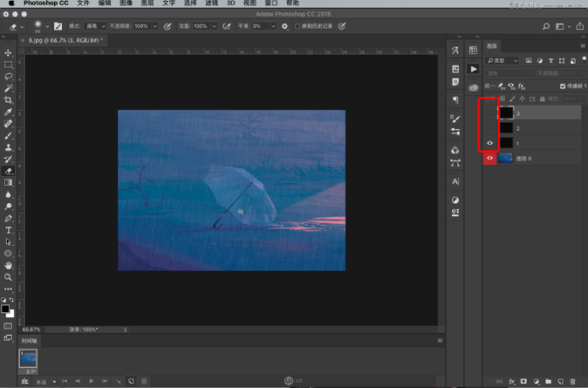Screen dimensions: 588x388
Task: Select the Hand tool
Action: coord(9,265)
